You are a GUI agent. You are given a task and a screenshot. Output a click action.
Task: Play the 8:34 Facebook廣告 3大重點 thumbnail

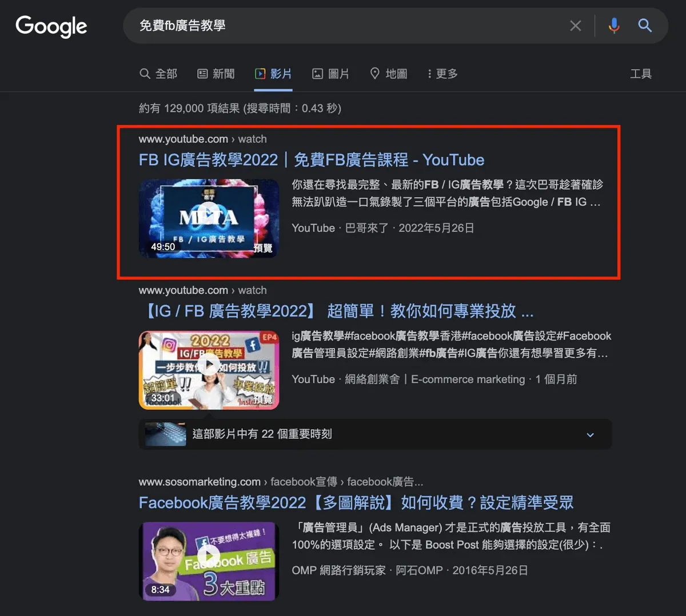209,561
